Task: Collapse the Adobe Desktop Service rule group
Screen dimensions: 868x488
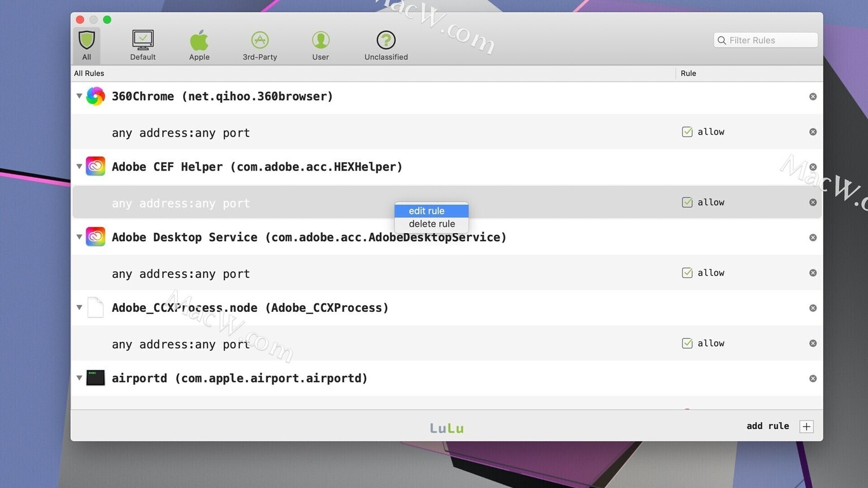Action: (79, 237)
